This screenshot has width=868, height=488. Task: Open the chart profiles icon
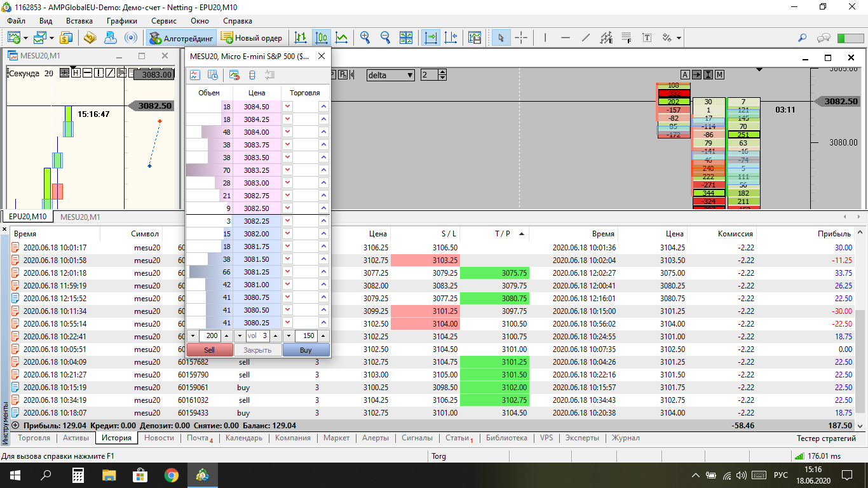pyautogui.click(x=40, y=37)
